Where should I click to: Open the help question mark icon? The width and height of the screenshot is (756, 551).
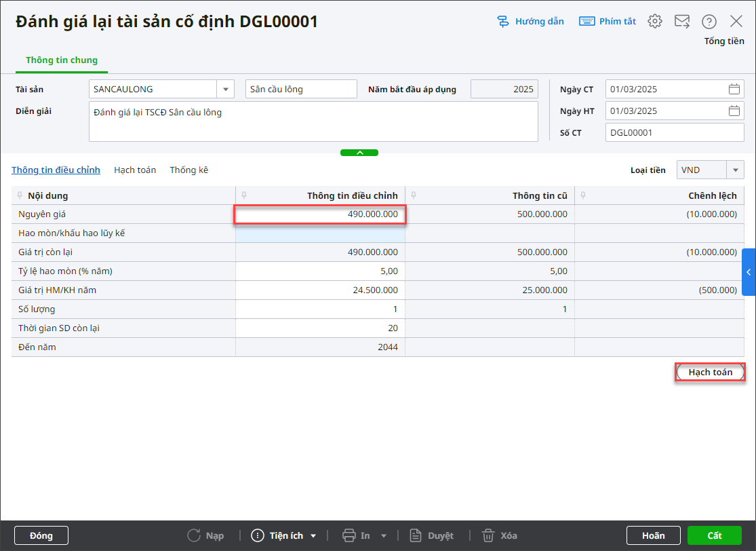coord(709,22)
